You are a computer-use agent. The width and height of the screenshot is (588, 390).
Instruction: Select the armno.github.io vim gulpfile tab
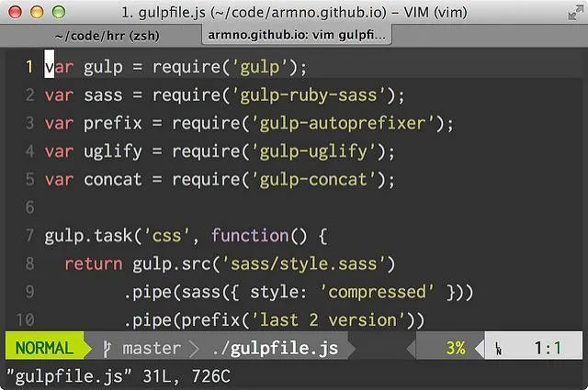pyautogui.click(x=298, y=36)
